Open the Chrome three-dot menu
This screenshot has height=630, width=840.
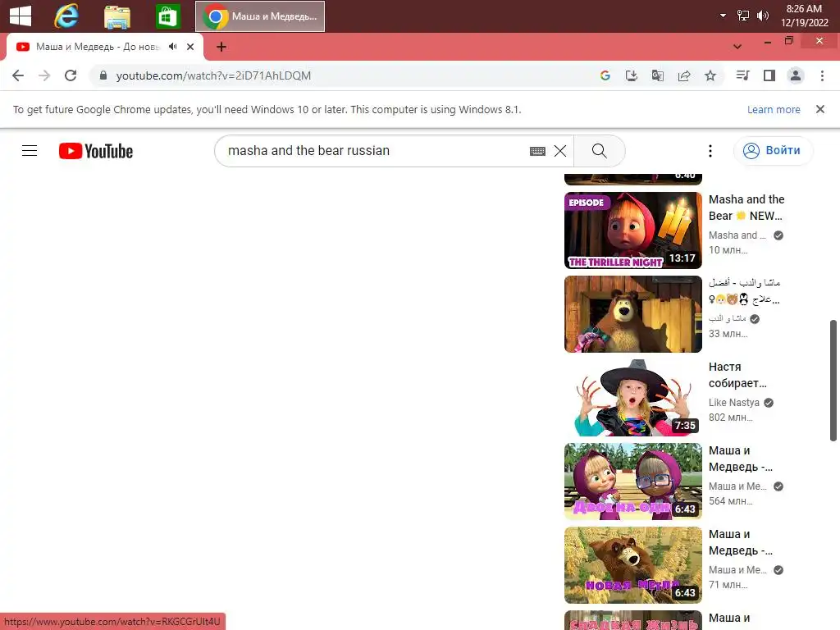822,75
